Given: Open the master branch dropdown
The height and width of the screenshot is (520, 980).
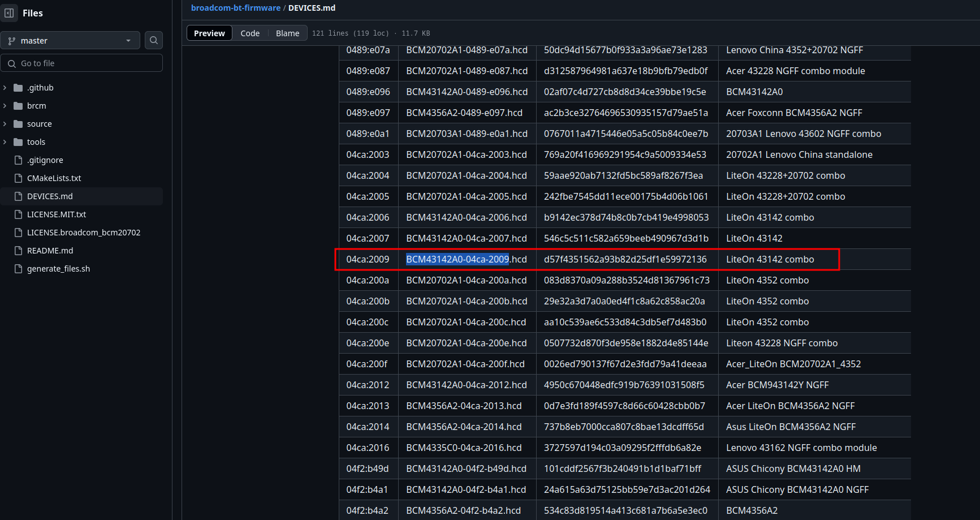Looking at the screenshot, I should click(70, 41).
